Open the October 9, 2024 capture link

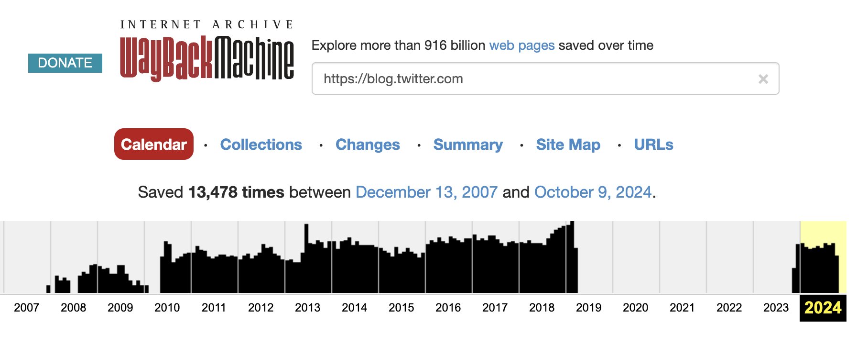[x=593, y=192]
